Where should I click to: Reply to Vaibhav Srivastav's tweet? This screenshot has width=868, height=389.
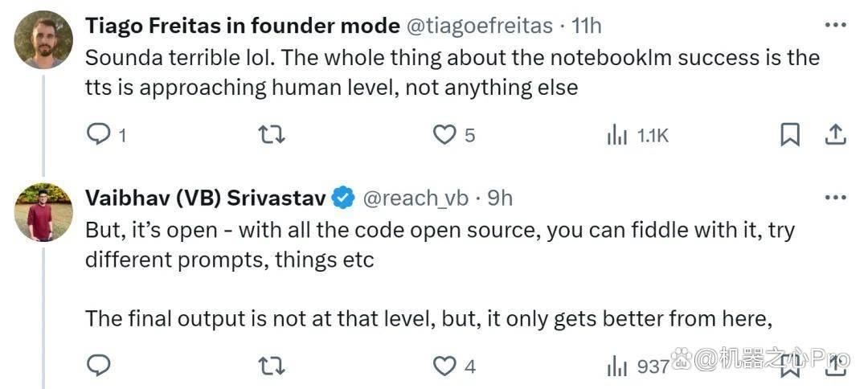coord(100,365)
